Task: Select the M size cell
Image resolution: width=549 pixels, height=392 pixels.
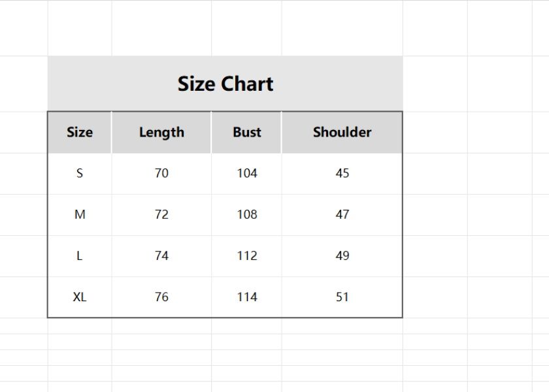Action: [x=80, y=214]
